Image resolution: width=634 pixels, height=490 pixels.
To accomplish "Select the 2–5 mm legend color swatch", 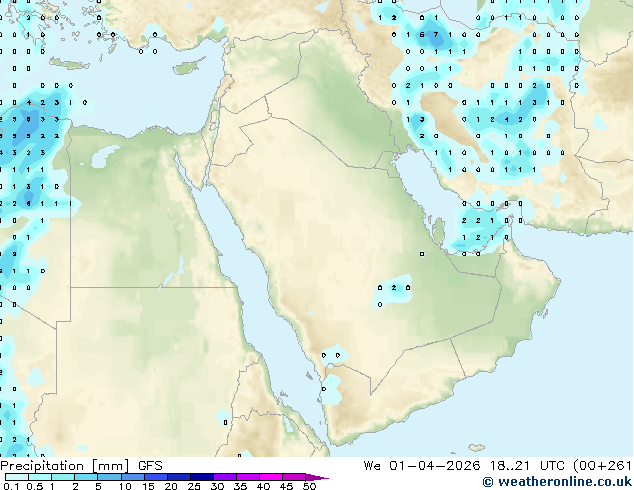I will click(x=86, y=477).
